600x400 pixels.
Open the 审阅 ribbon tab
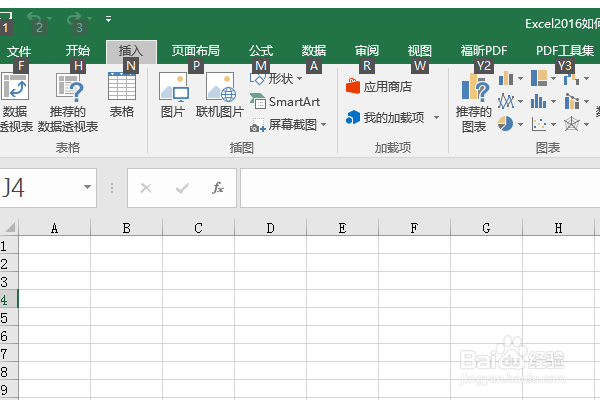pyautogui.click(x=367, y=51)
